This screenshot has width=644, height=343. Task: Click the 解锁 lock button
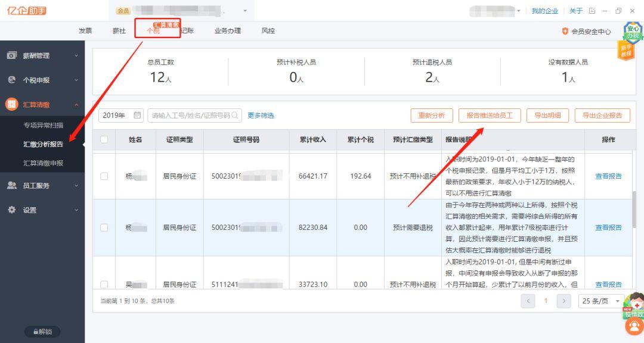(x=42, y=332)
